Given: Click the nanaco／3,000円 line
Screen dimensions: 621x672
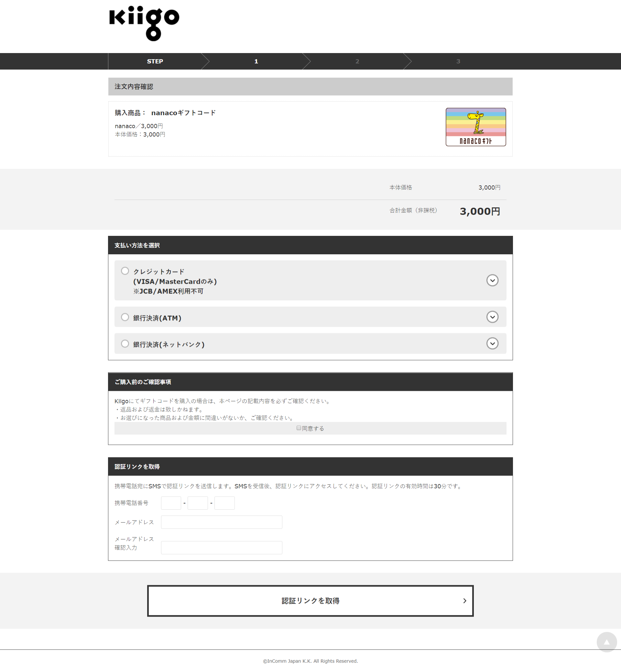Looking at the screenshot, I should point(139,126).
